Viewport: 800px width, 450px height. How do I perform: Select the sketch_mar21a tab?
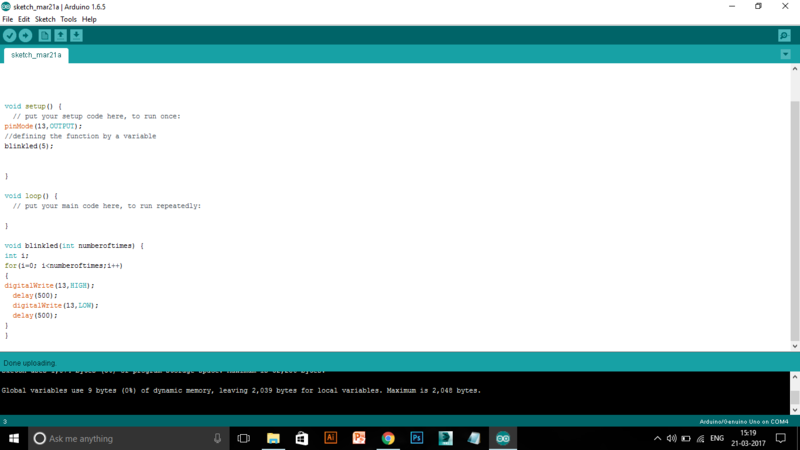[36, 55]
